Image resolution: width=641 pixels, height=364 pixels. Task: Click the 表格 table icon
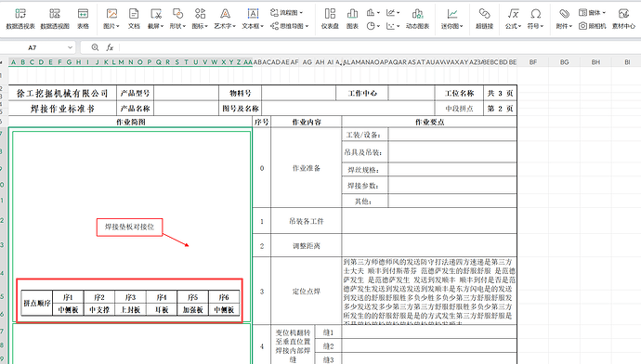(83, 19)
